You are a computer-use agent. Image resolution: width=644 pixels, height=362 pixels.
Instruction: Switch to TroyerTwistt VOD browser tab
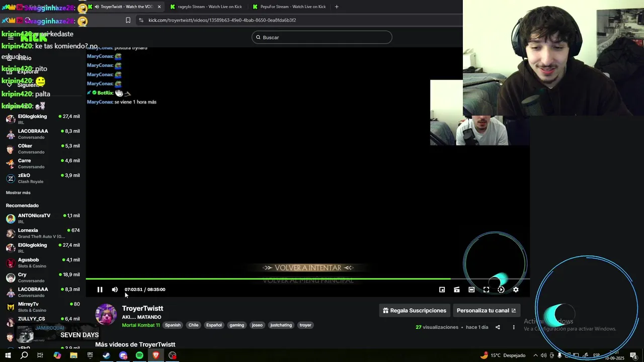126,7
